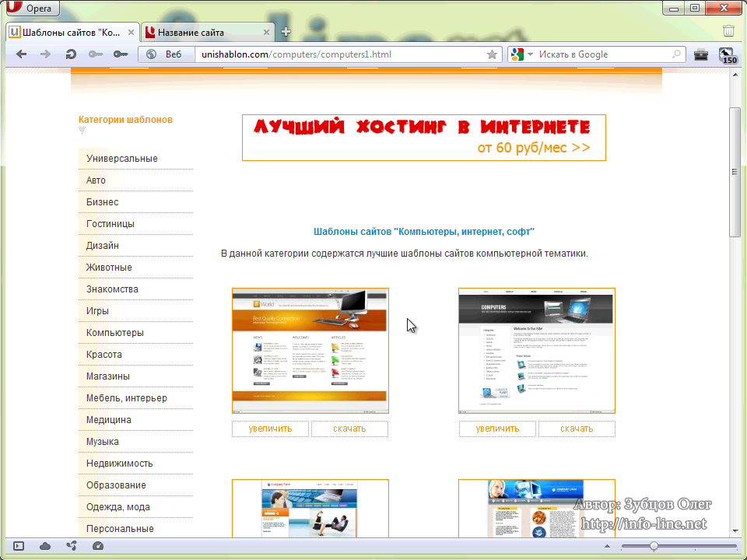Expand the Google search engine dropdown
This screenshot has width=747, height=560.
click(x=531, y=54)
